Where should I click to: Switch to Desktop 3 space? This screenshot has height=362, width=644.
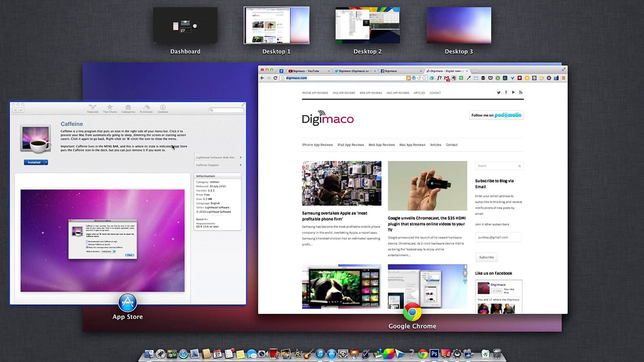coord(459,25)
